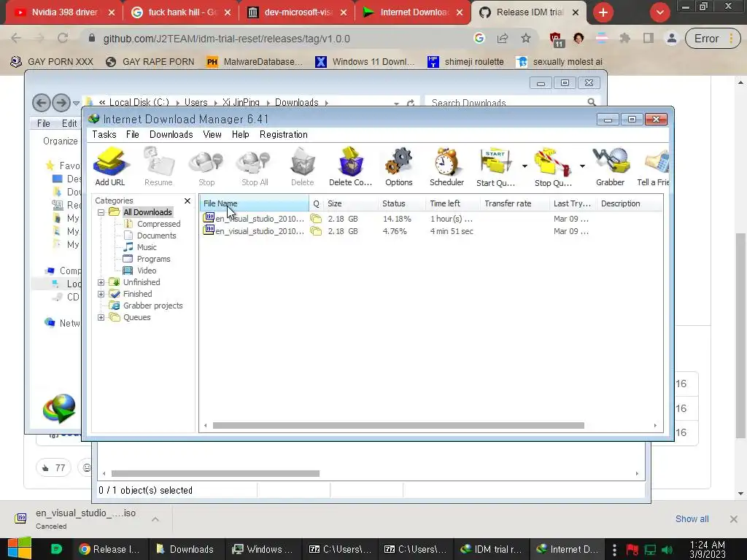Click the Stop toolbar icon
747x560 pixels.
point(206,167)
